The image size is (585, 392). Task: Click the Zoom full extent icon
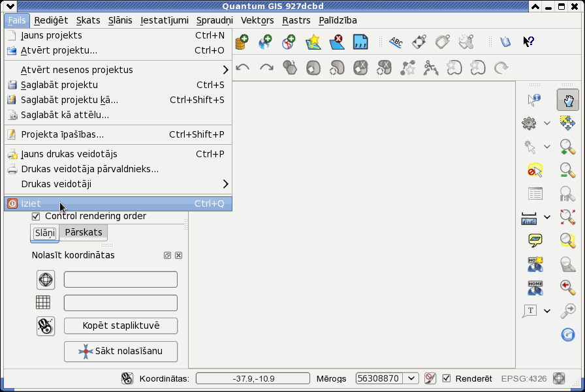[x=567, y=217]
